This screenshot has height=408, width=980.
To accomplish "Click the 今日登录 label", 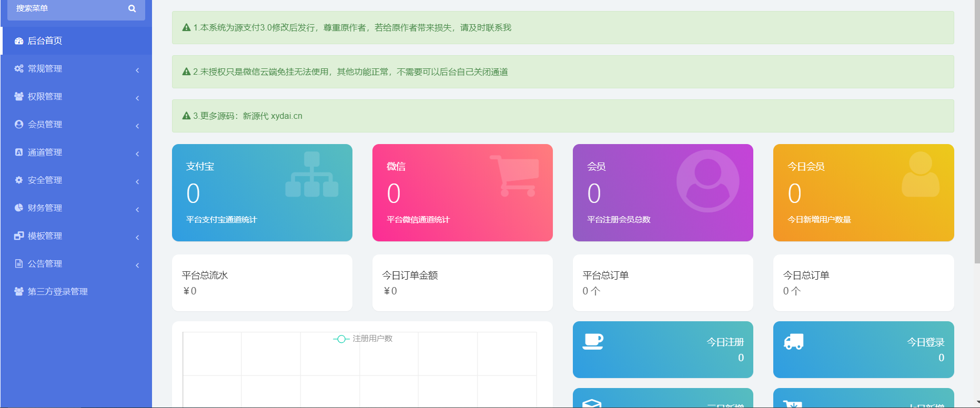I will click(x=926, y=342).
